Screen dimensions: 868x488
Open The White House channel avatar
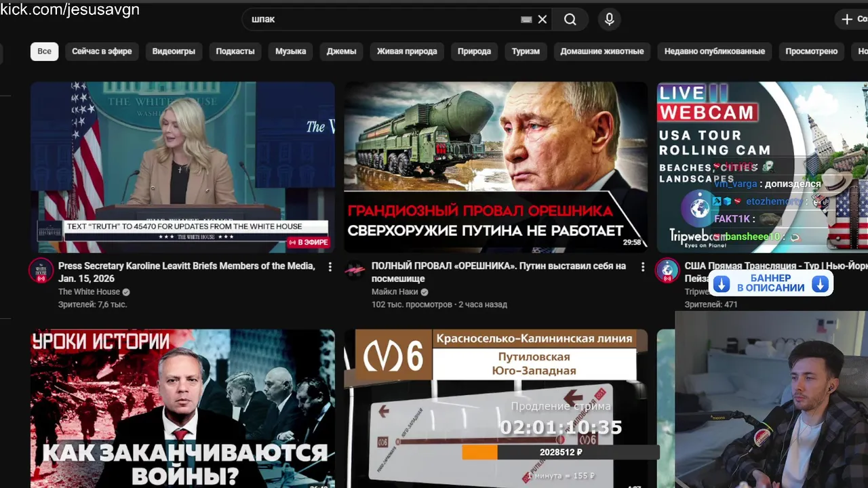point(41,270)
